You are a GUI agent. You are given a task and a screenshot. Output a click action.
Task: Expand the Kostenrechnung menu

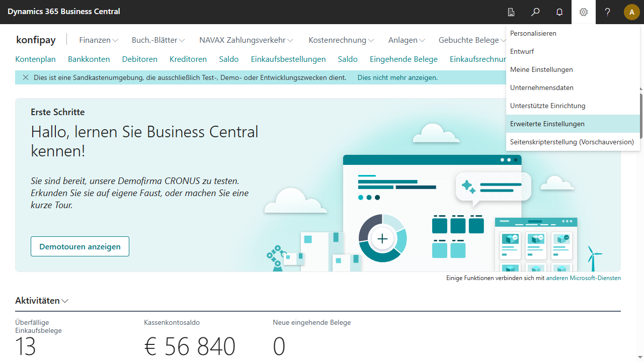[341, 40]
